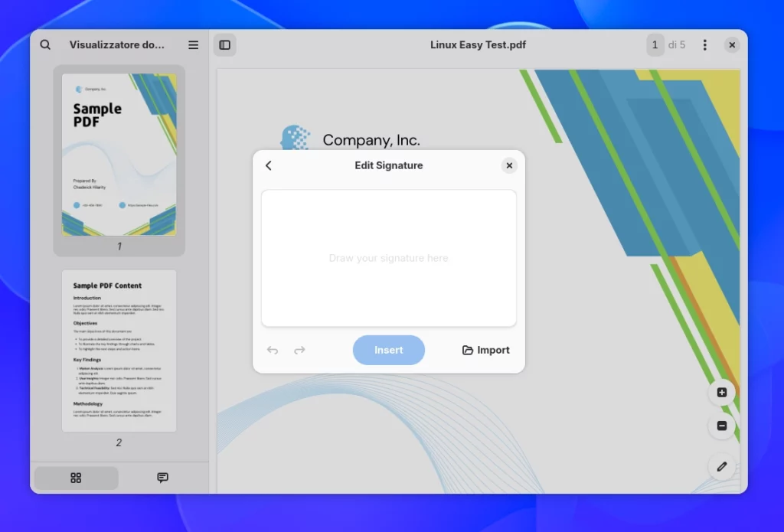
Task: Click the pencil annotate button
Action: click(x=721, y=466)
